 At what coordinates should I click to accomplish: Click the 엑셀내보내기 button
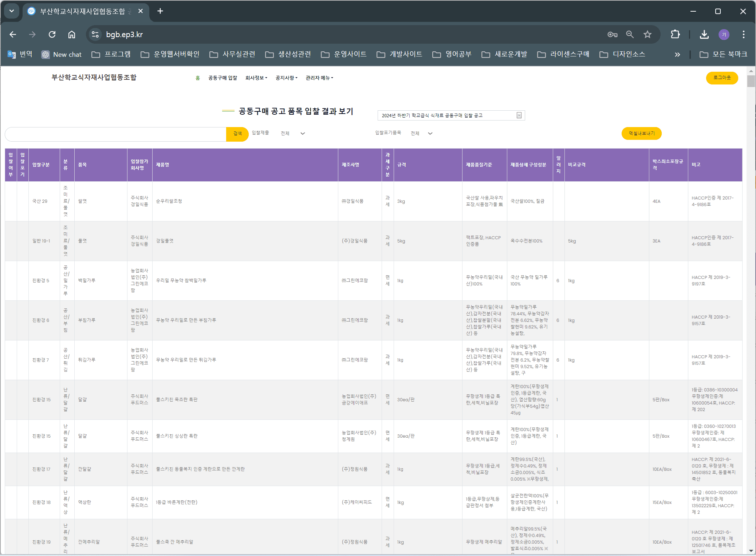[x=641, y=134]
